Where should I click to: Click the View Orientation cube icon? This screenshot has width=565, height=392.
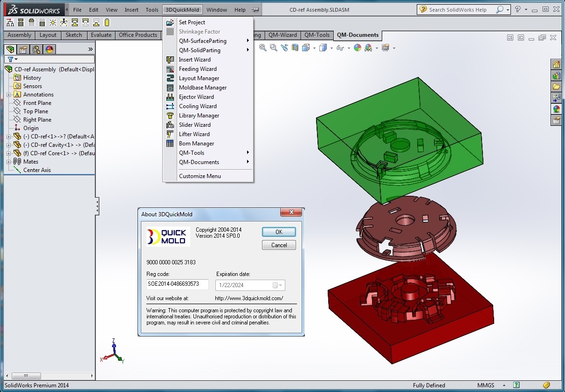(306, 48)
